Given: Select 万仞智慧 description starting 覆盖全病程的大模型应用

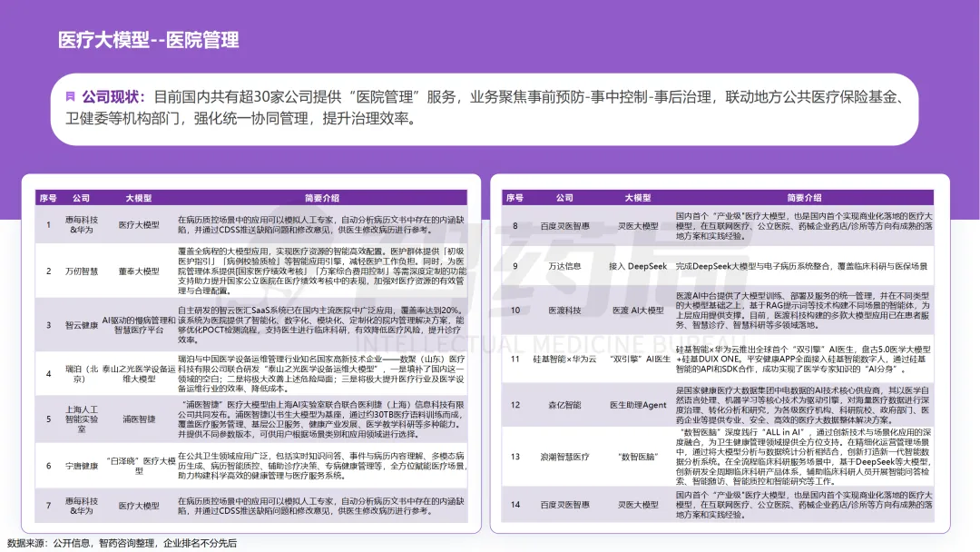Looking at the screenshot, I should [322, 271].
